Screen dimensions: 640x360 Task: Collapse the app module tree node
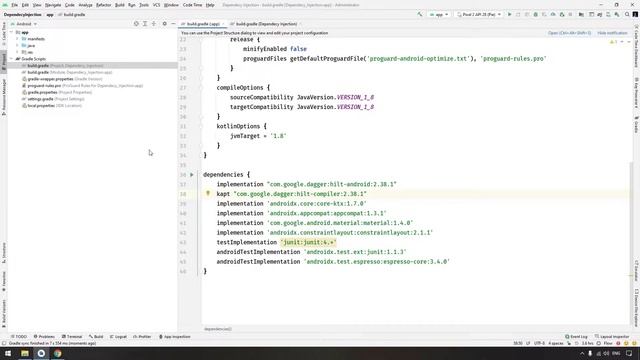point(11,32)
